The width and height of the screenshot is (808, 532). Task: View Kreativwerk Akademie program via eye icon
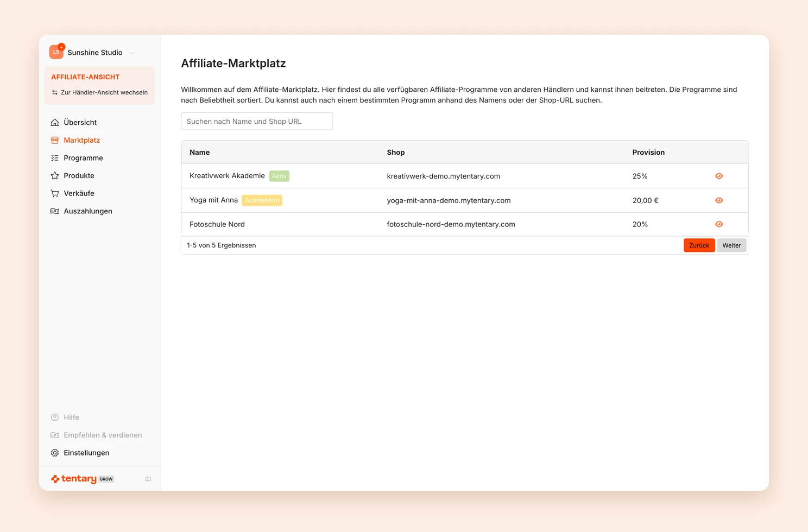tap(719, 176)
